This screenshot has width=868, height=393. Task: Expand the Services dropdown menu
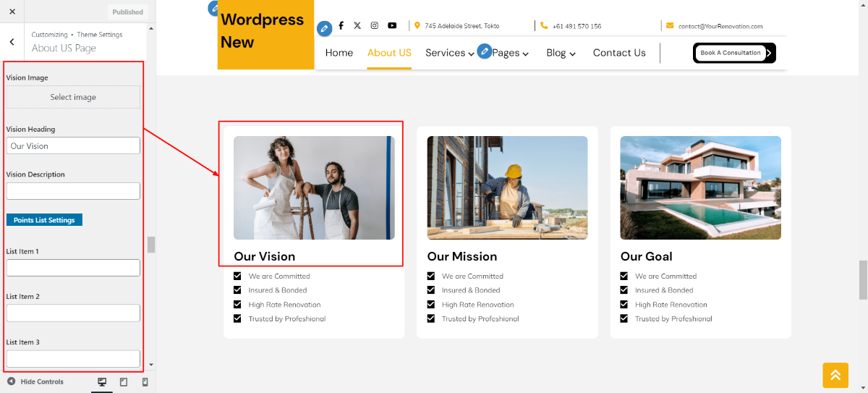tap(449, 53)
